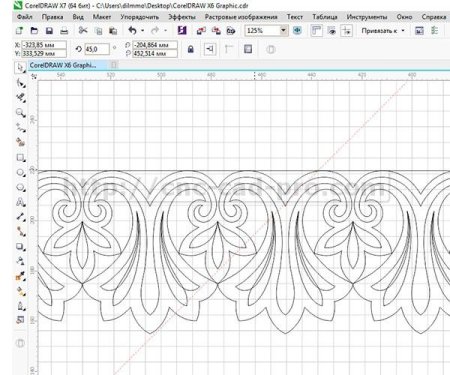Open the Таблица menu
This screenshot has width=450, height=375.
pos(325,17)
